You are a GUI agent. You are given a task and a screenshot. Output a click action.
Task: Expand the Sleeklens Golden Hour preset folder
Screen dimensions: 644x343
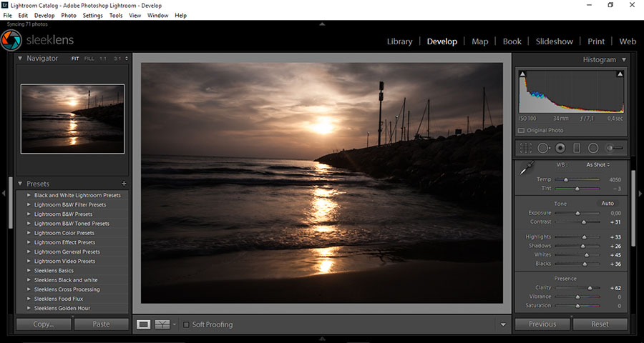(x=29, y=308)
